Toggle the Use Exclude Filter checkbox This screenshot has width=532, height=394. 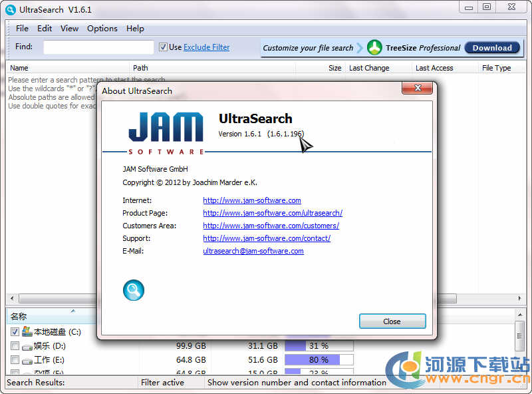coord(164,47)
